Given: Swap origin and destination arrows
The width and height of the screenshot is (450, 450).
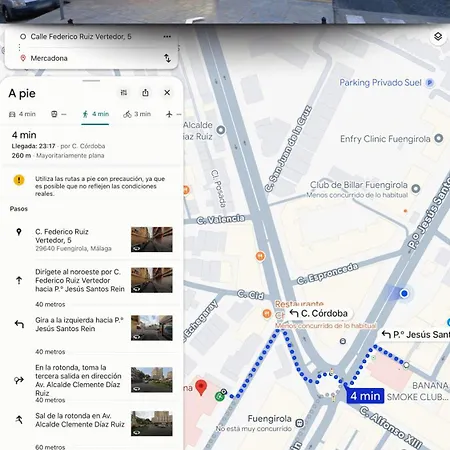Looking at the screenshot, I should 167,58.
